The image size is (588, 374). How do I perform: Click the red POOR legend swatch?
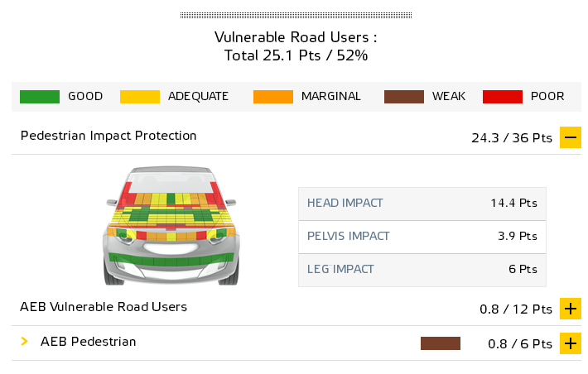pos(503,97)
